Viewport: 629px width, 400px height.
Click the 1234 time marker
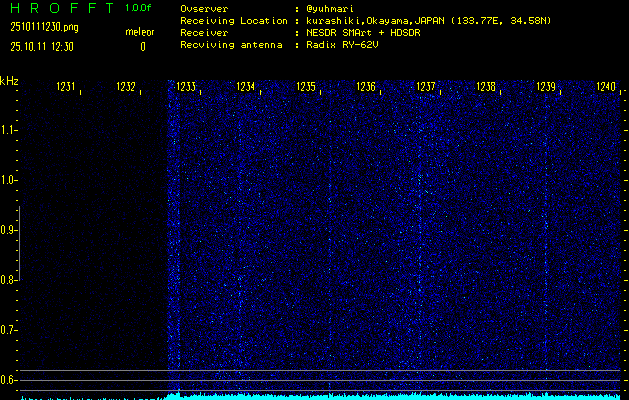246,87
